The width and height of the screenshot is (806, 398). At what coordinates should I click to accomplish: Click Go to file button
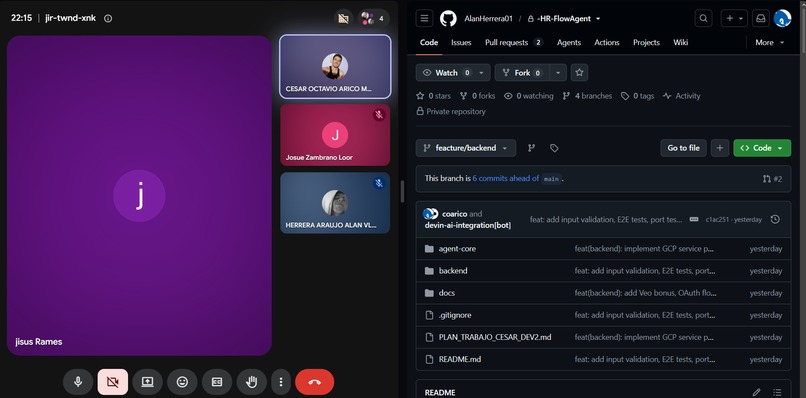[683, 148]
